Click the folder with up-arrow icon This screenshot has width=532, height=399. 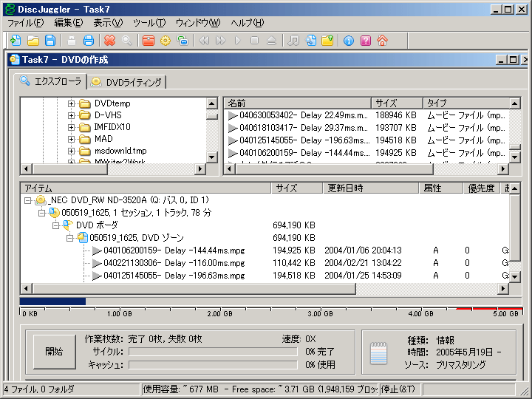click(327, 41)
